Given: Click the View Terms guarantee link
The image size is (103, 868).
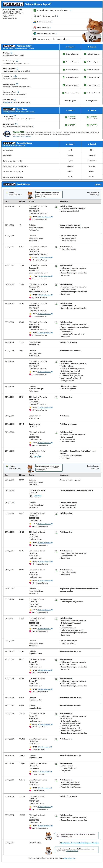Looking at the screenshot, I should (16, 137).
